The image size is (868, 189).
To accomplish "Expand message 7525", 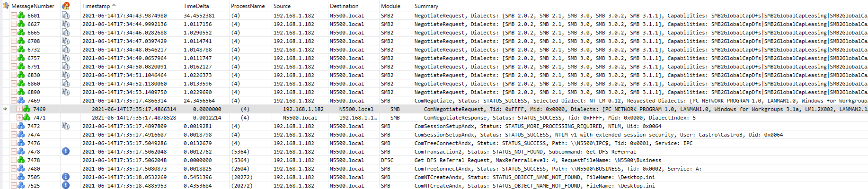I will point(14,186).
